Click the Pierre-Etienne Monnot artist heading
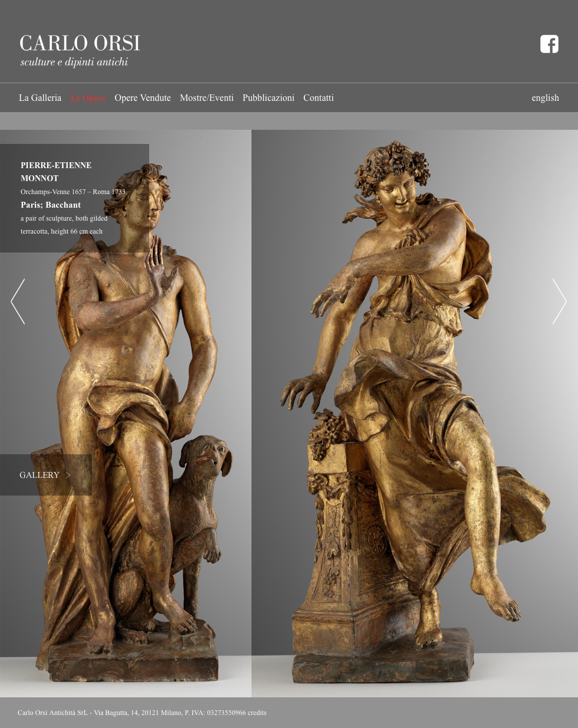The height and width of the screenshot is (728, 578). click(56, 172)
